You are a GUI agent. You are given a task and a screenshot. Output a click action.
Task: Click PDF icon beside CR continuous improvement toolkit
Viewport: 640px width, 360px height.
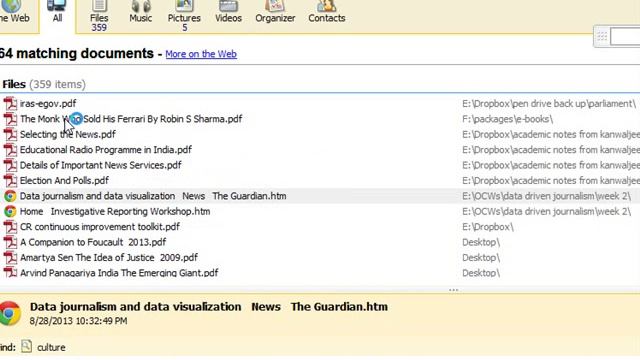(10, 227)
